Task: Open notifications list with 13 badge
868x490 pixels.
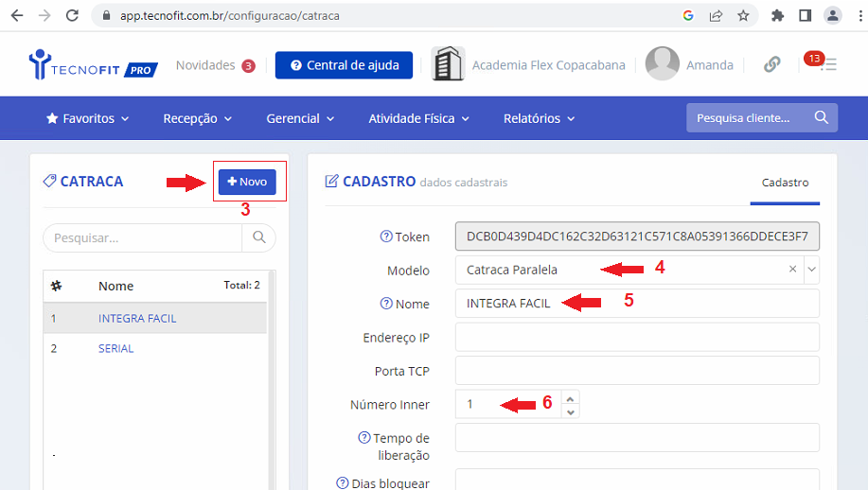Action: click(x=822, y=62)
